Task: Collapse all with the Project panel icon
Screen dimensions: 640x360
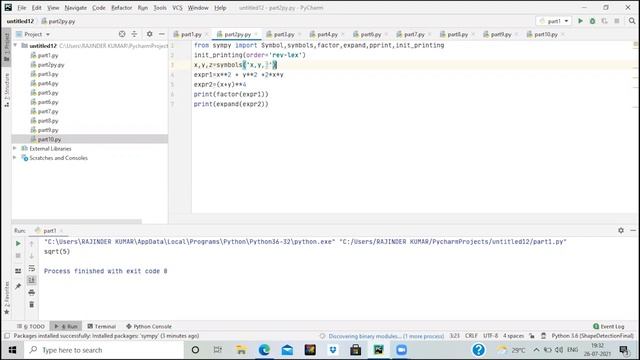Action: [134, 34]
